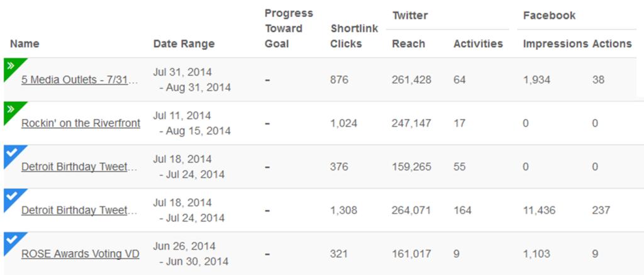Image resolution: width=644 pixels, height=275 pixels.
Task: Click the Twitter group header
Action: coord(410,16)
